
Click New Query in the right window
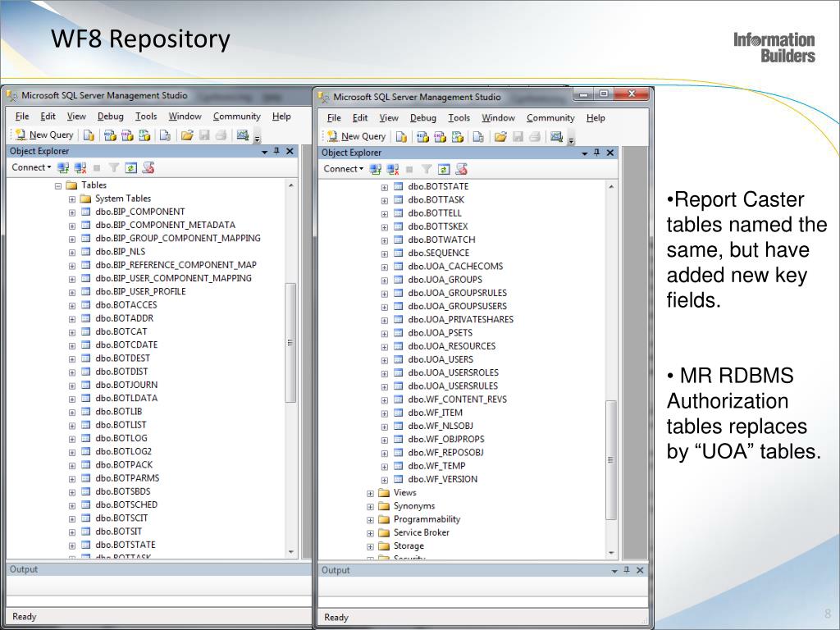click(356, 137)
